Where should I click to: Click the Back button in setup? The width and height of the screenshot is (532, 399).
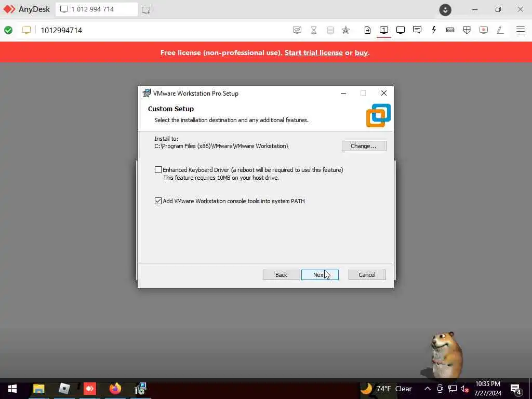pos(281,275)
